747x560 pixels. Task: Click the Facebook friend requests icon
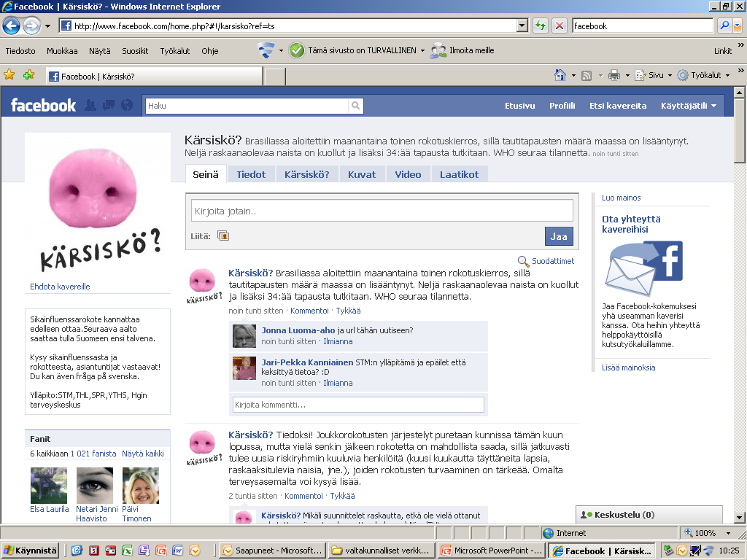[90, 105]
